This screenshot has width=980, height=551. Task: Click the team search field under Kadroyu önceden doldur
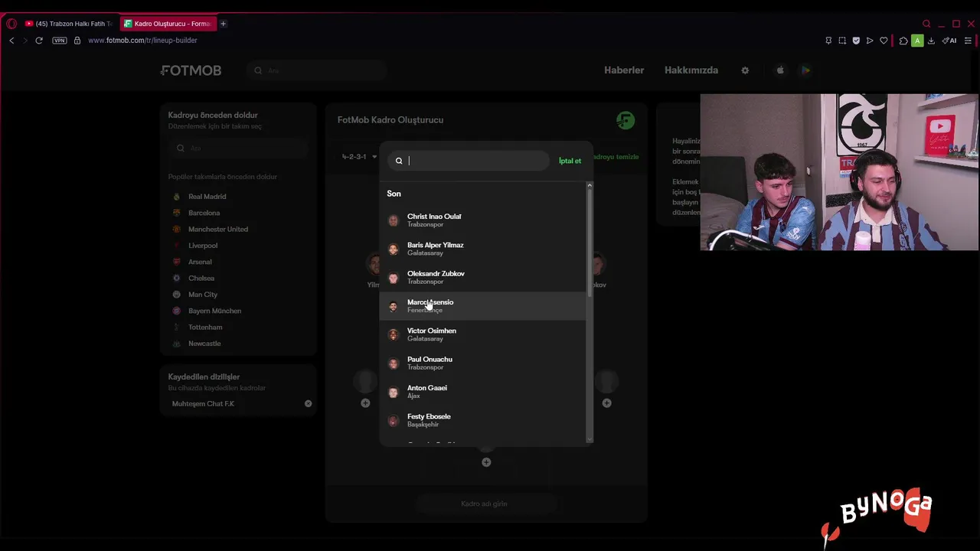(238, 148)
